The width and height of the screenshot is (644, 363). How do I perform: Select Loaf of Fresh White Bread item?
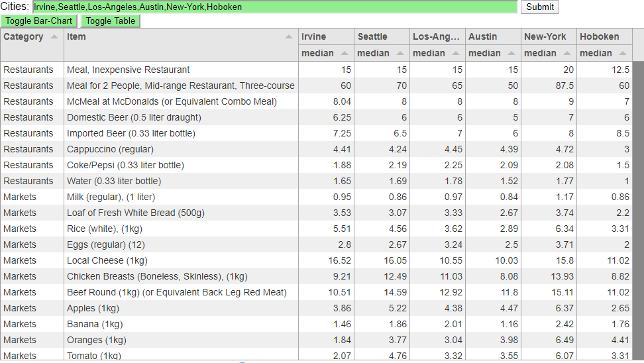coord(136,213)
